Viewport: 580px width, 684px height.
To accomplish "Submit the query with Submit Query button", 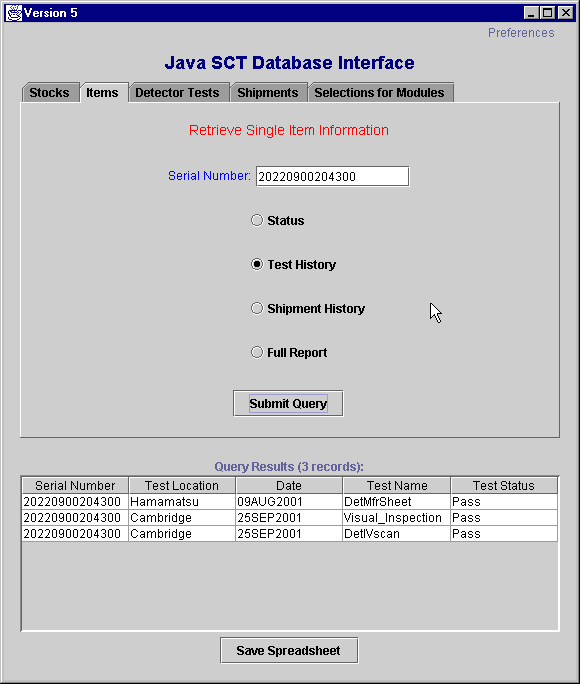I will pyautogui.click(x=288, y=404).
